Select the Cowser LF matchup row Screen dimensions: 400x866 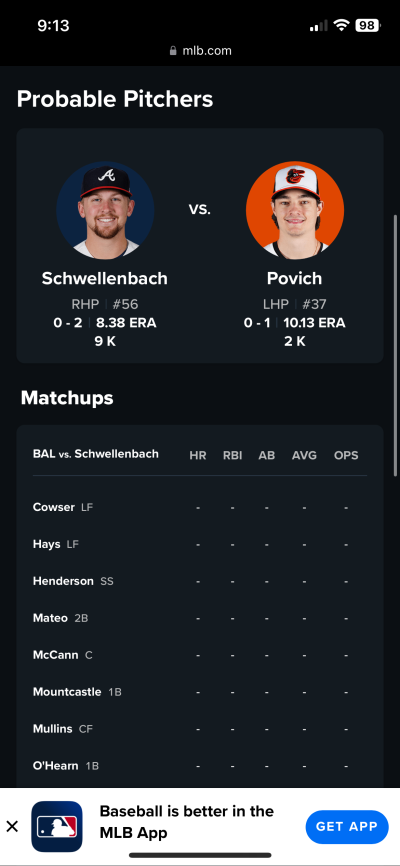coord(199,507)
